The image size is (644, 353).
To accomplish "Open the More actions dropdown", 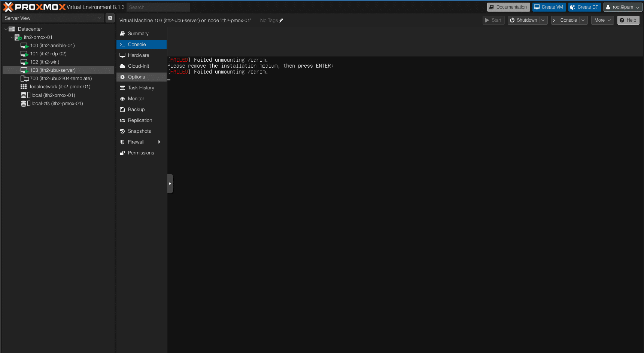I will tap(602, 20).
